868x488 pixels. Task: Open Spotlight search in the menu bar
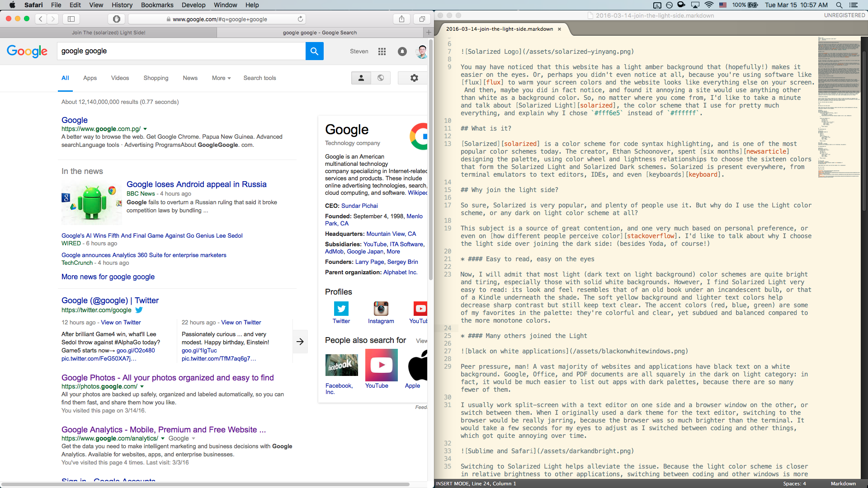(839, 5)
